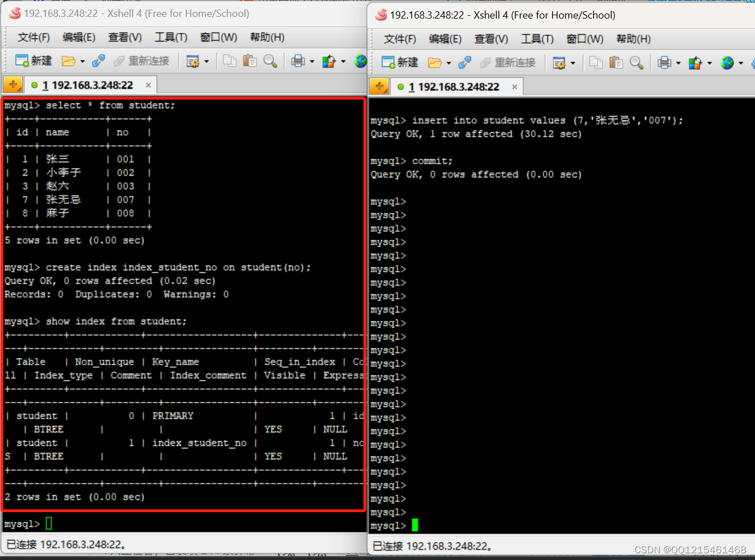Click magnifier find icon in right window toolbar
The height and width of the screenshot is (560, 755).
coord(636,62)
